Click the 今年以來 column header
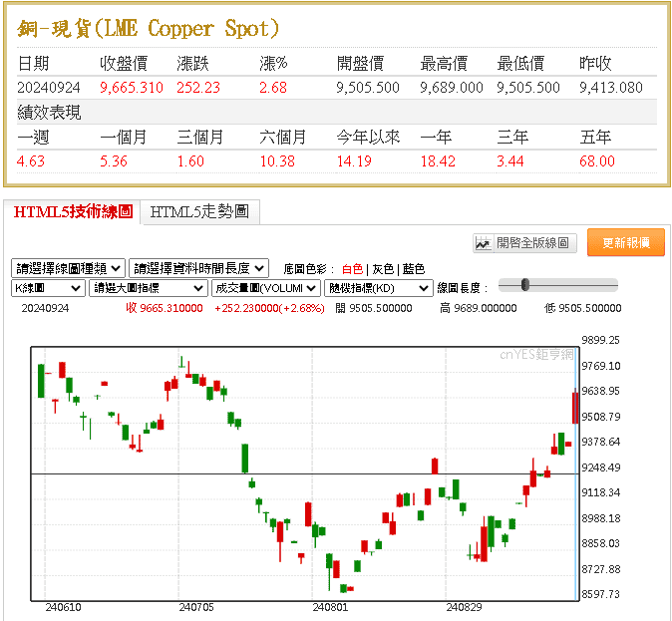The height and width of the screenshot is (621, 672). click(368, 138)
